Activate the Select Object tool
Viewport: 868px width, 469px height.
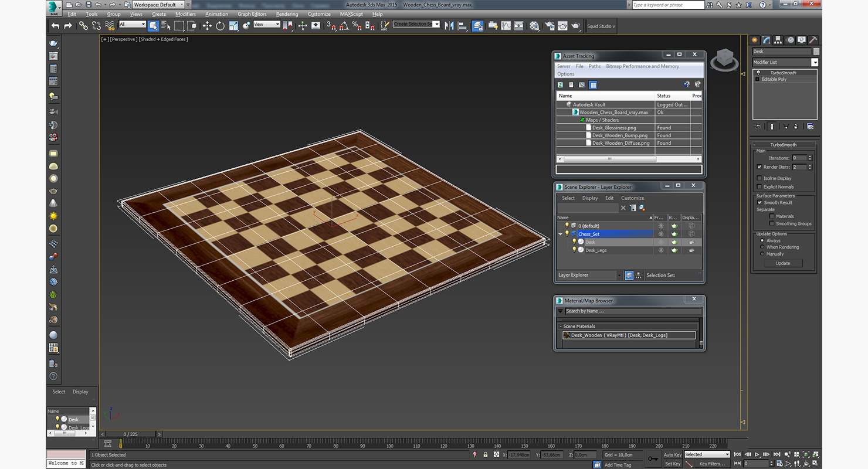153,26
